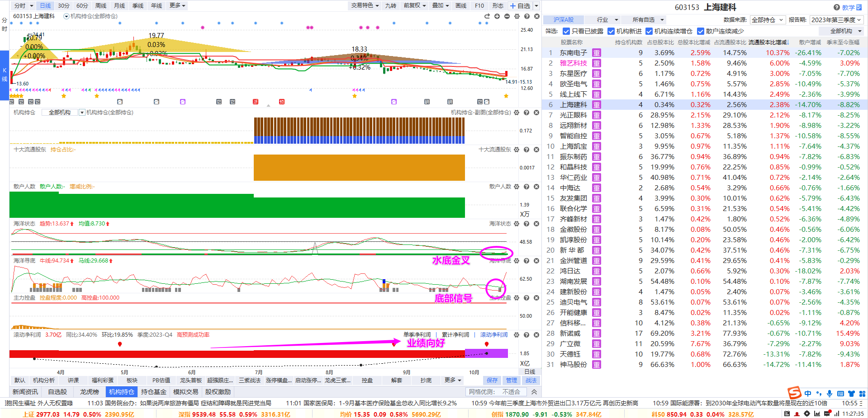This screenshot has width=868, height=418.
Task: Open settings gear of 机构持仓-副图 panel
Action: (517, 113)
